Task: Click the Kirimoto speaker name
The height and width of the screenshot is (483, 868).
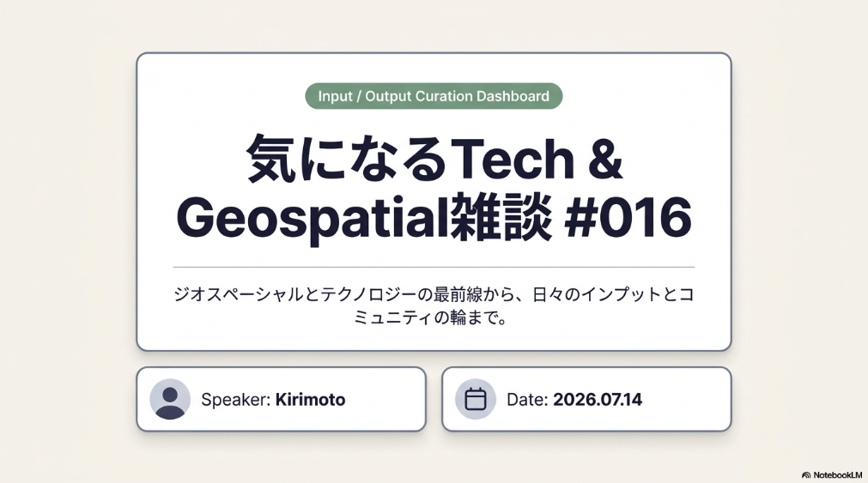Action: pyautogui.click(x=310, y=400)
